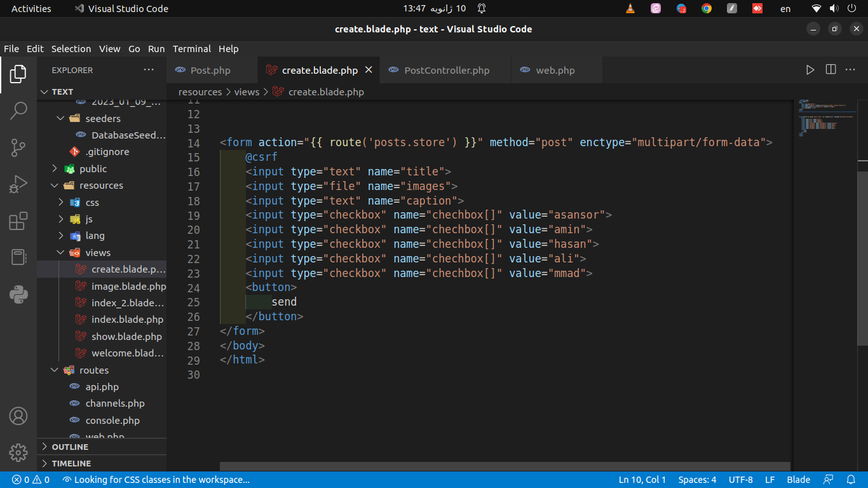Switch to Post.php tab

[x=212, y=70]
